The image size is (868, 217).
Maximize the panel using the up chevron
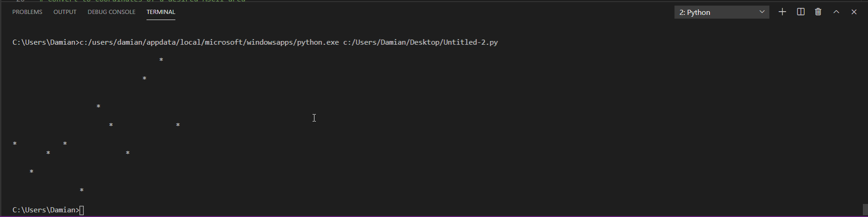point(836,12)
